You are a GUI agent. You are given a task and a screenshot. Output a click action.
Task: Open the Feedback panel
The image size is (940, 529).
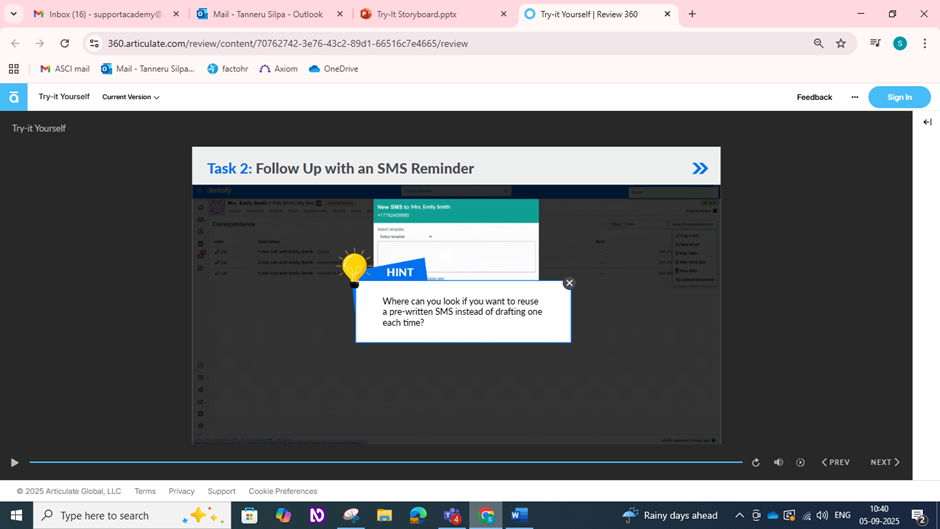(x=814, y=97)
